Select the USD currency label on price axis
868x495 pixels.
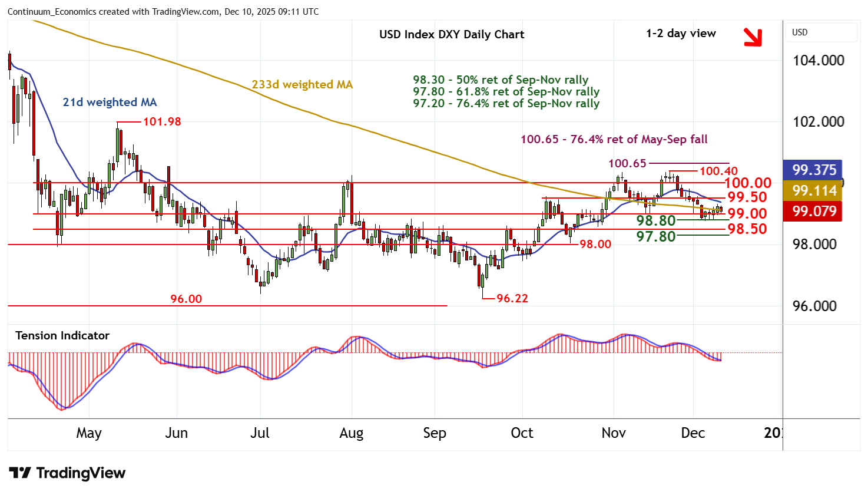[800, 32]
